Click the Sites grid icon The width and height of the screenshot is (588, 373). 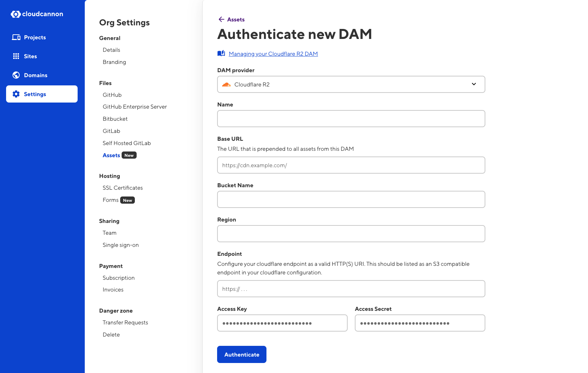coord(16,56)
